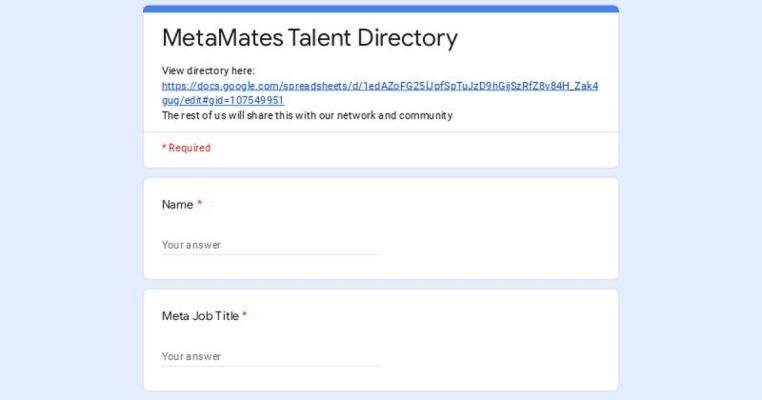Open the Google Sheets directory link
The width and height of the screenshot is (762, 400).
pyautogui.click(x=380, y=86)
